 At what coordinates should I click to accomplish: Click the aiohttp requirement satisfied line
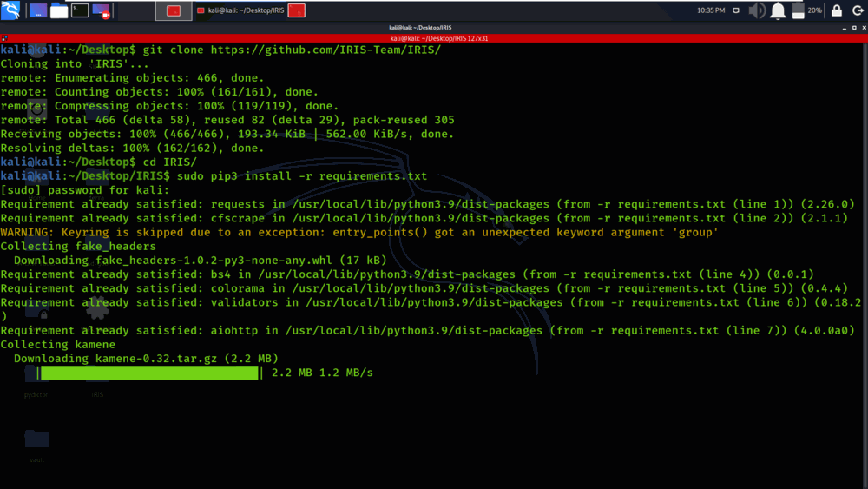point(427,331)
